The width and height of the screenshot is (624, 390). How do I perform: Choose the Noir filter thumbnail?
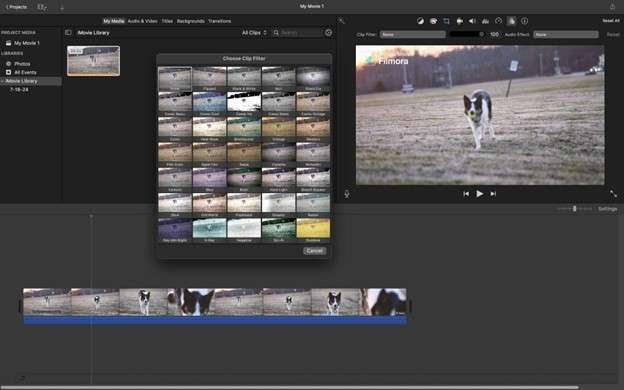(x=279, y=78)
